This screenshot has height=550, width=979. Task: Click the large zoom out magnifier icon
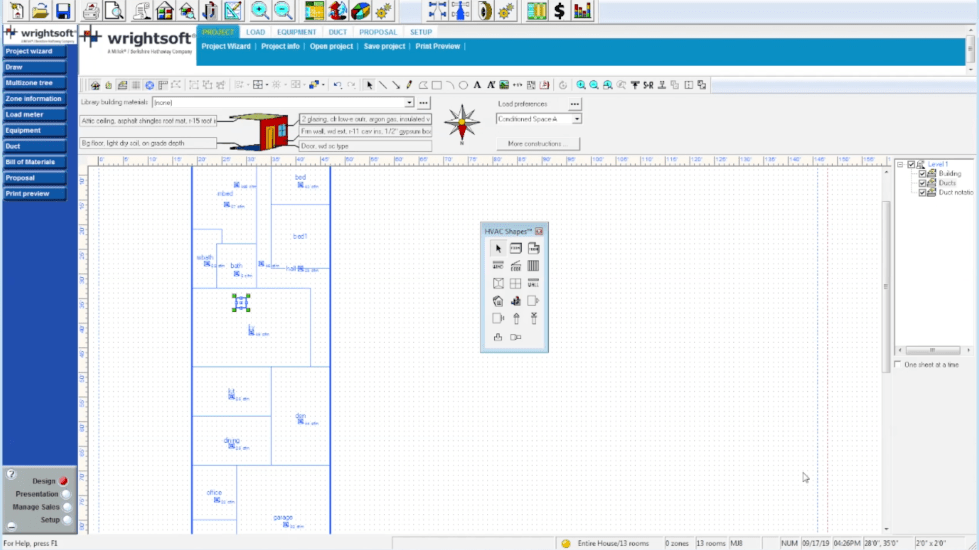283,11
